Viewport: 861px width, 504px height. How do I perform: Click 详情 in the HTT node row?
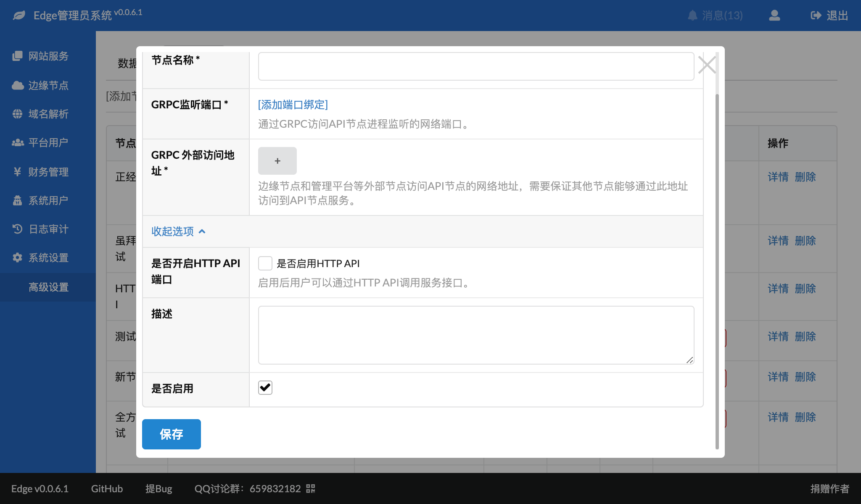[x=778, y=289]
